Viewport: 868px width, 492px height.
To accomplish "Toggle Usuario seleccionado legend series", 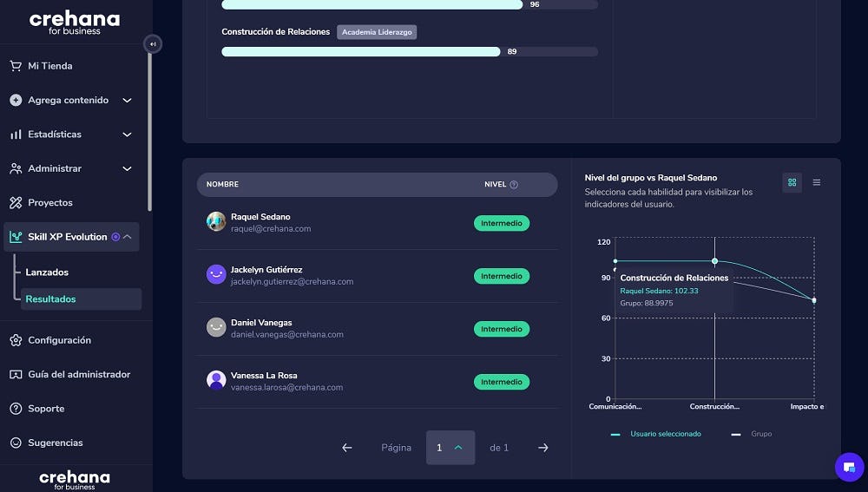I will [656, 434].
